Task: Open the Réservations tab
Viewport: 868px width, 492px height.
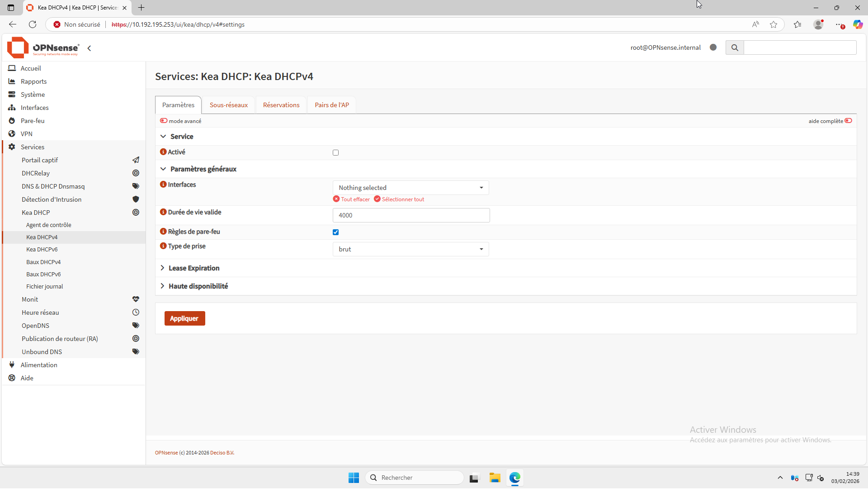Action: [x=281, y=105]
